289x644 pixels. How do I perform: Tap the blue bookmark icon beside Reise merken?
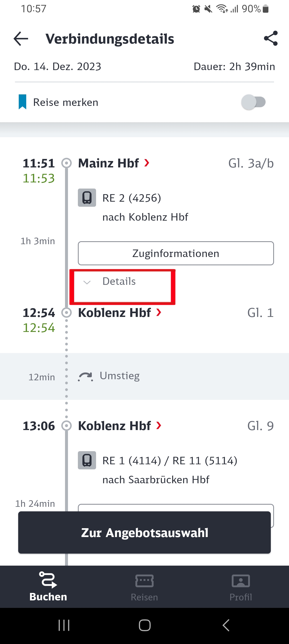(22, 102)
